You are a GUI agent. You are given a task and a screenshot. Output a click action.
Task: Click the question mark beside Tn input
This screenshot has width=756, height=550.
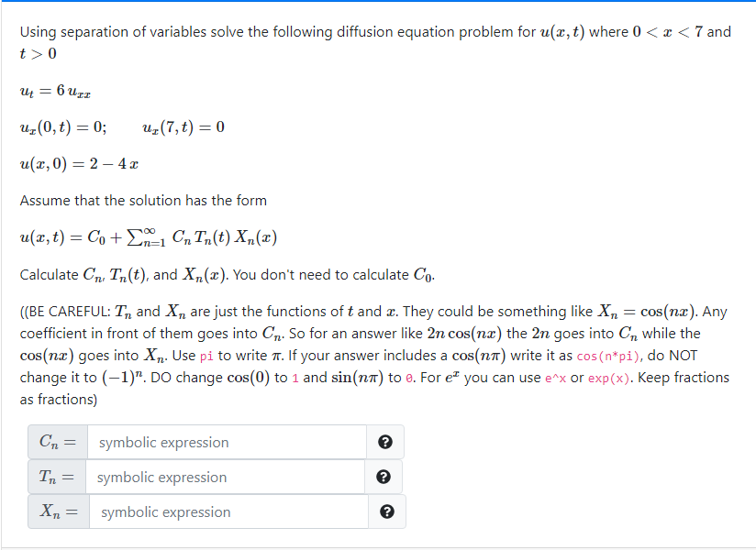(384, 477)
